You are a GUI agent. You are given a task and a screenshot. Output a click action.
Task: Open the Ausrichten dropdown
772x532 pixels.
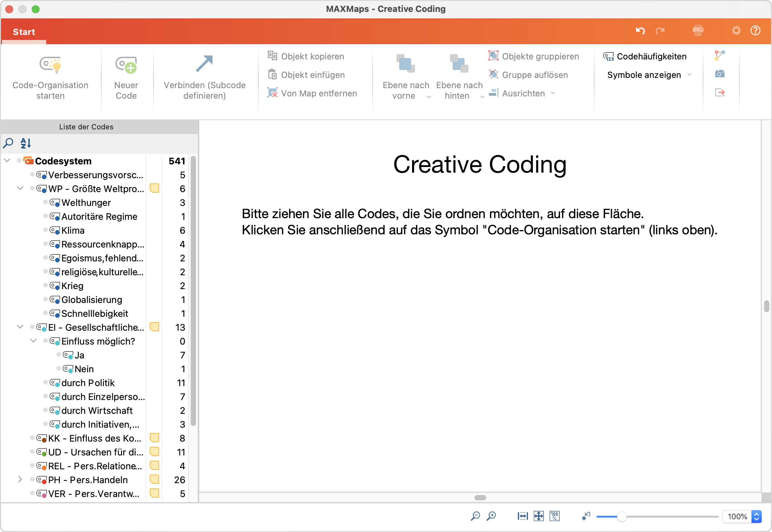click(522, 93)
